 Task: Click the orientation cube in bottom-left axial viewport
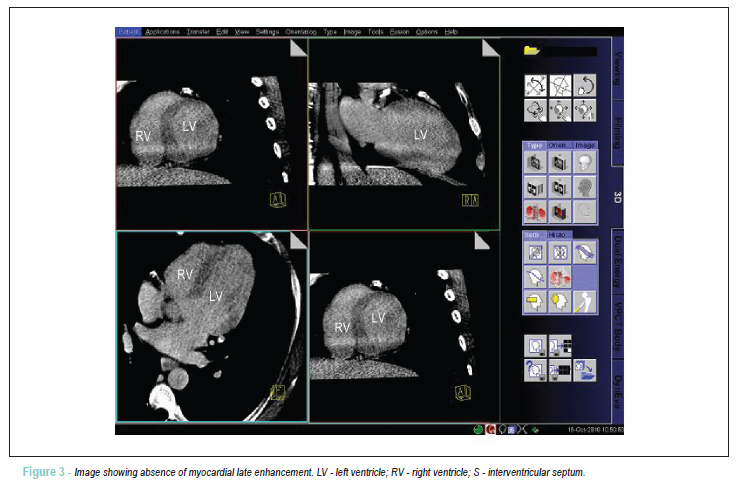[278, 392]
